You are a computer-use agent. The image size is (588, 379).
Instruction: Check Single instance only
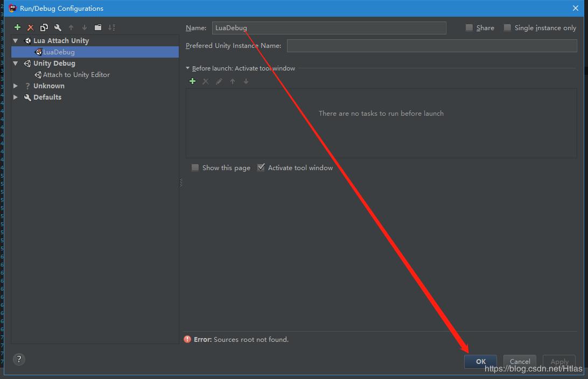click(507, 27)
